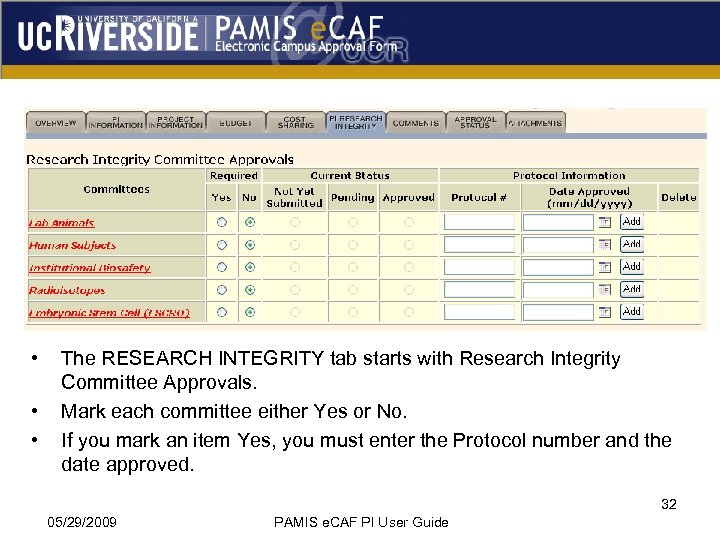Choose Approved status for Embryonic Stem Cell
Viewport: 720px width, 540px height.
(409, 312)
